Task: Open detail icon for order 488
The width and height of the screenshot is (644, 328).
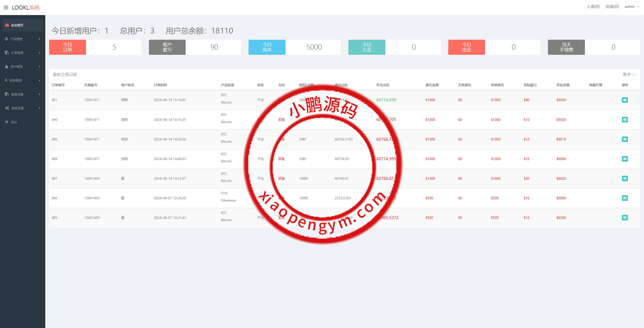Action: [625, 159]
